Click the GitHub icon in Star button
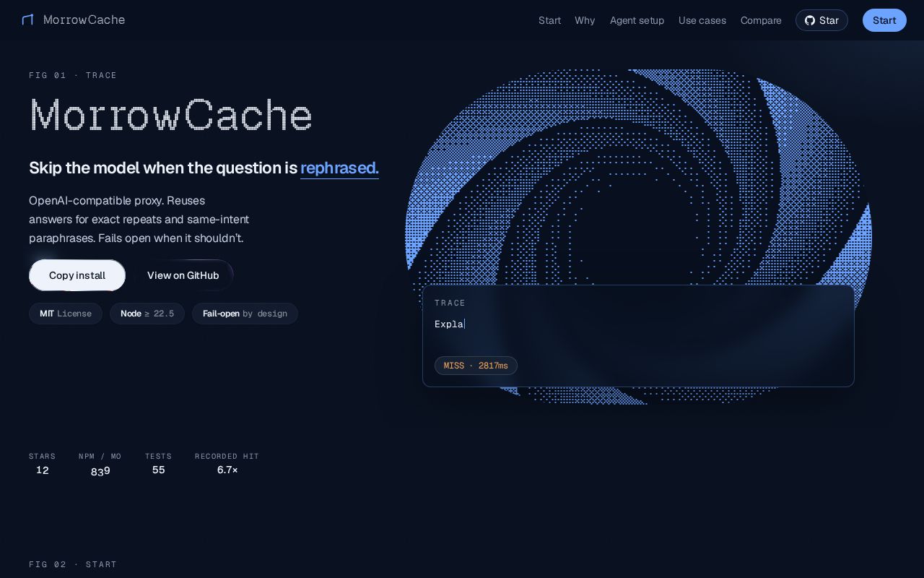The image size is (924, 578). pyautogui.click(x=810, y=20)
